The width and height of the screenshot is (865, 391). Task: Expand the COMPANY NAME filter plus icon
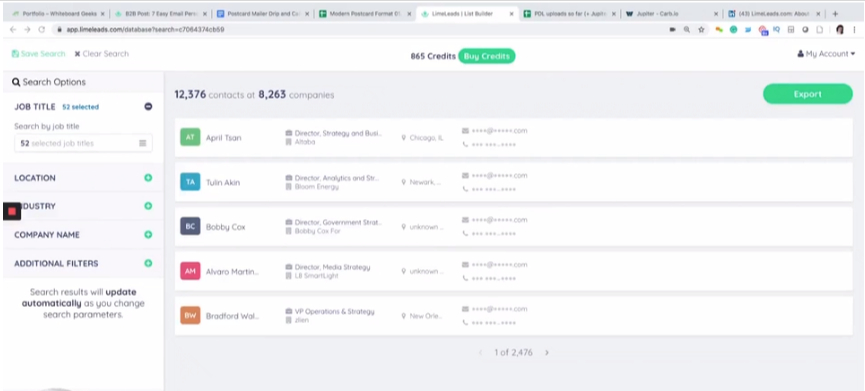(148, 234)
